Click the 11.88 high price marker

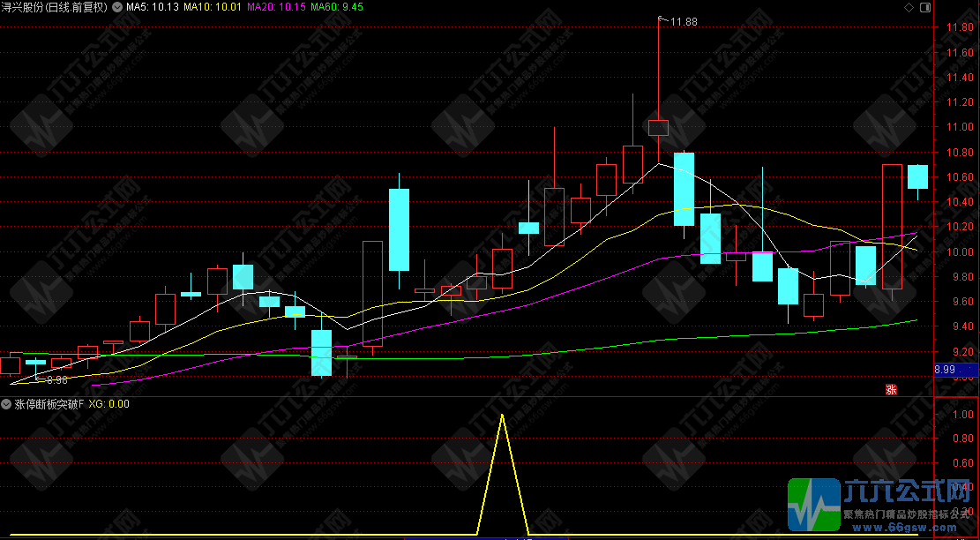[683, 22]
